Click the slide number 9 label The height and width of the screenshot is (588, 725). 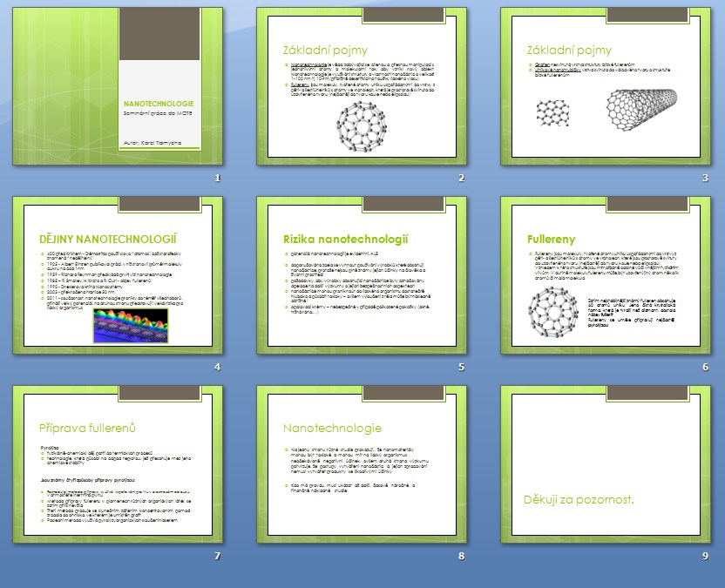[705, 556]
